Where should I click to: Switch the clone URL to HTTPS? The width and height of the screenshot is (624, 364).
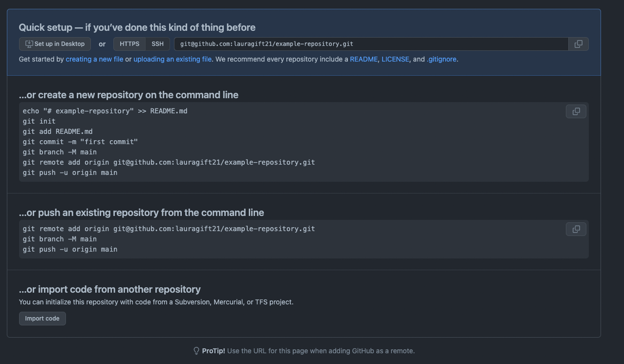[x=129, y=44]
